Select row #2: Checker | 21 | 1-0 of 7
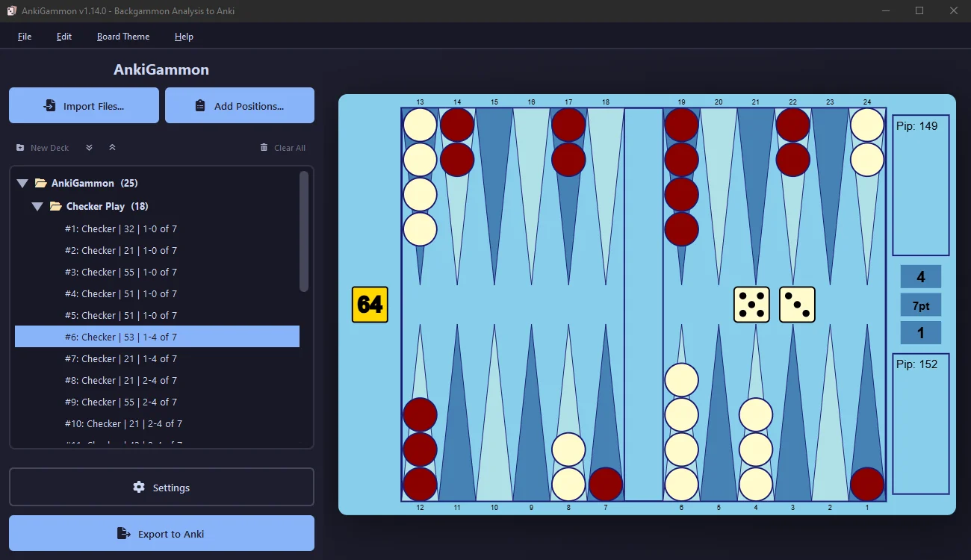Viewport: 971px width, 560px height. pyautogui.click(x=157, y=250)
